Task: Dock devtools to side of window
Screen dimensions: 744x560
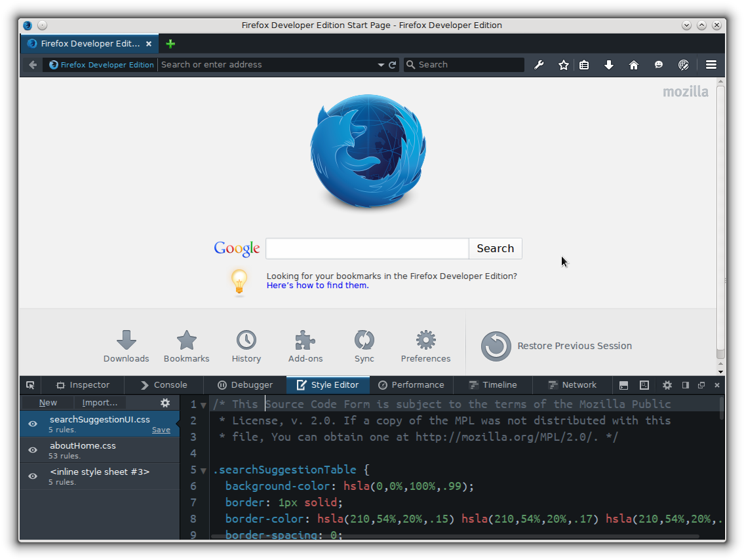Action: tap(685, 385)
